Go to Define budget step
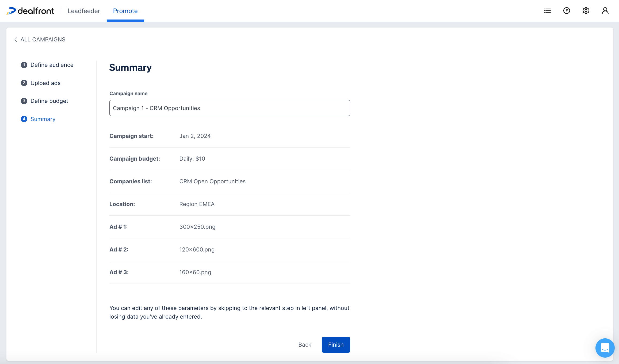This screenshot has height=364, width=619. click(x=49, y=101)
